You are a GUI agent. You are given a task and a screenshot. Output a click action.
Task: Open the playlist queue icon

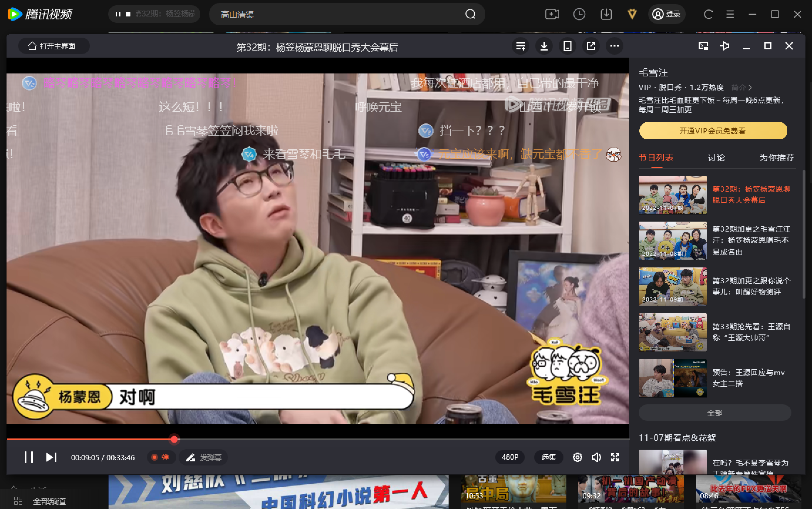pos(520,46)
